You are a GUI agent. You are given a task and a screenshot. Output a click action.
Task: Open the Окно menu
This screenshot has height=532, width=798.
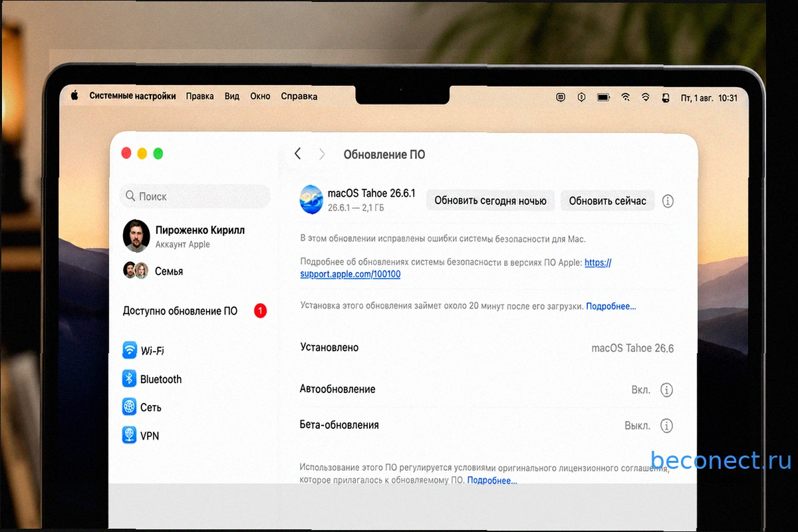260,96
